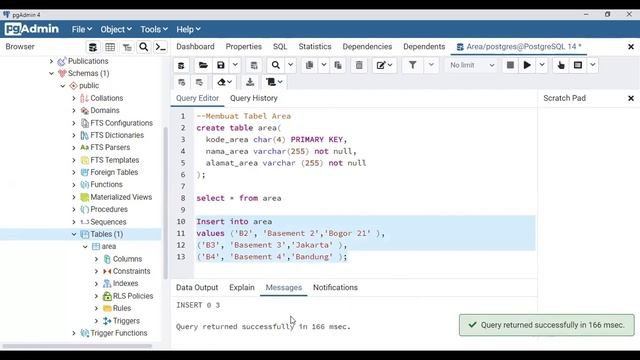Select the area table in tree

[109, 247]
